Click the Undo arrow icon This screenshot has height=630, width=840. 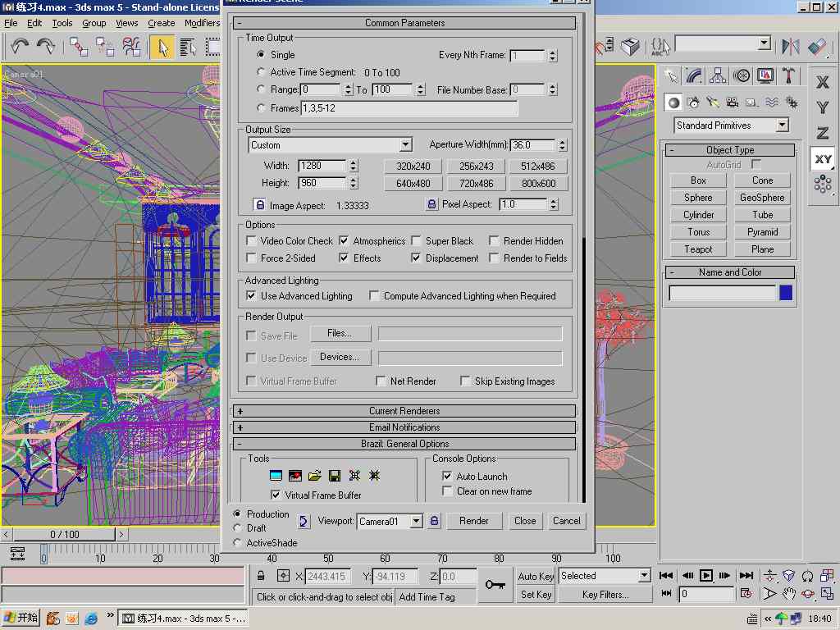pos(20,47)
